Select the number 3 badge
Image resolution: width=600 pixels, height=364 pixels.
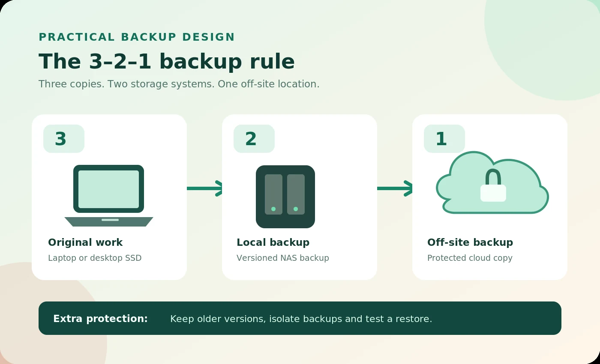tap(64, 139)
